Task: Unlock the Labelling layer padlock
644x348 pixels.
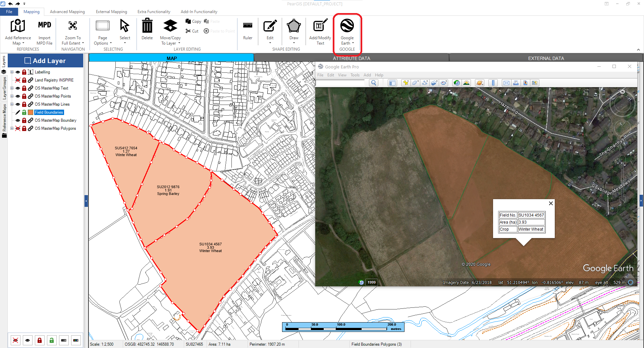Action: point(24,72)
